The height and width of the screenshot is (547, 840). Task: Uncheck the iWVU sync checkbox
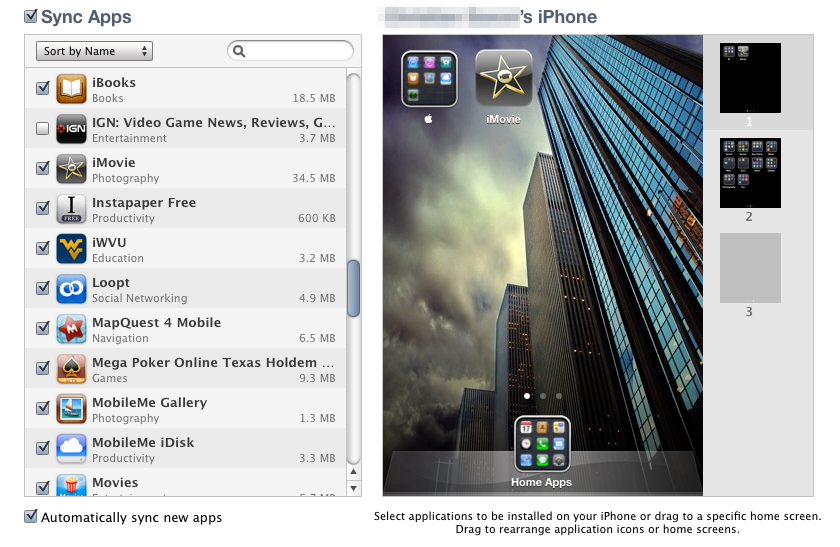43,248
